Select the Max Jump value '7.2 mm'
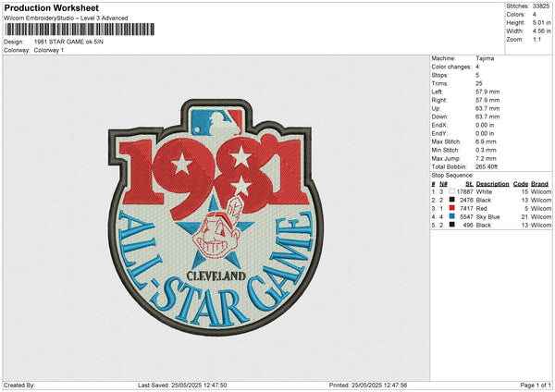This screenshot has height=392, width=555. coord(486,158)
